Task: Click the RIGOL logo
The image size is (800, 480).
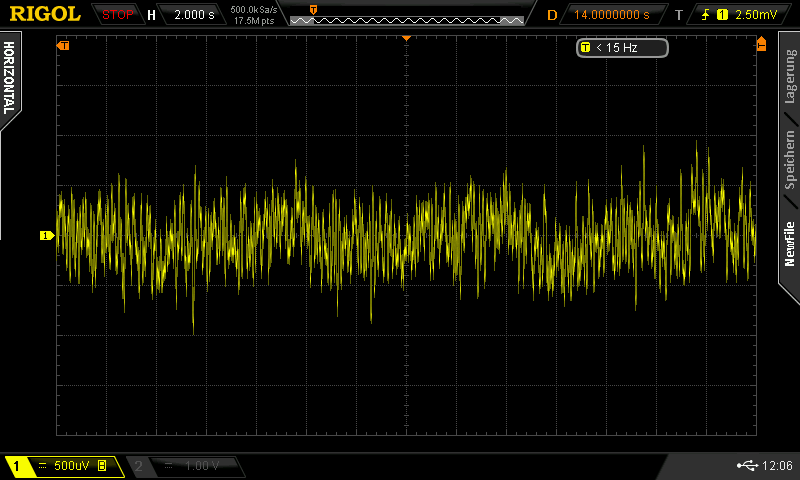Action: click(45, 14)
